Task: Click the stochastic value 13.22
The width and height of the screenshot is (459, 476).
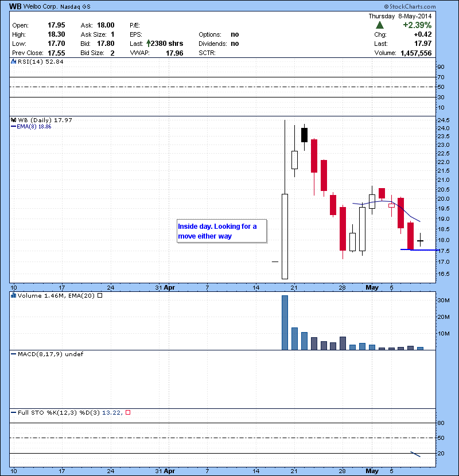Action: tap(112, 412)
